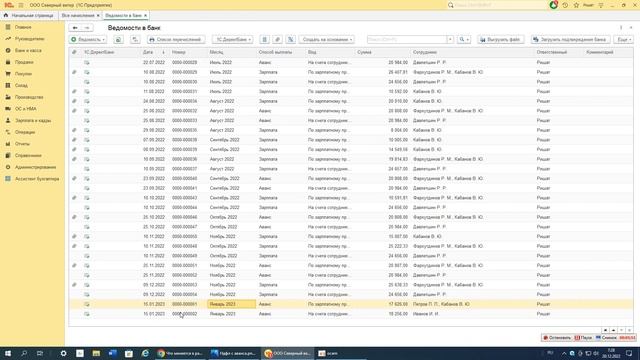
Task: Open the main menu hamburger icon
Action: pyautogui.click(x=21, y=5)
